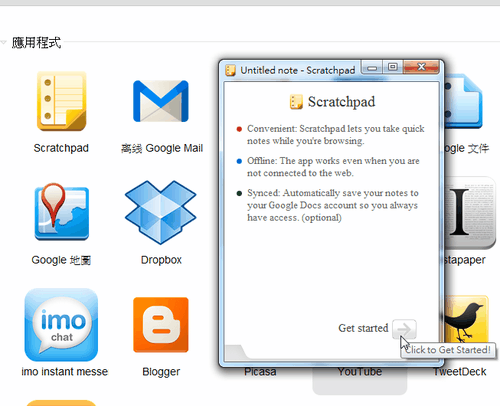Click the Picasa app label
The image size is (500, 406).
260,372
